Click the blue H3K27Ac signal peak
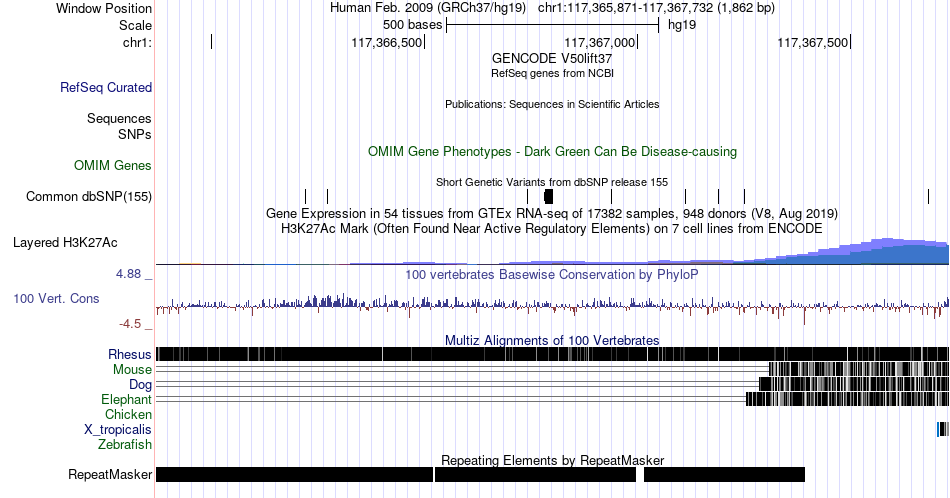The width and height of the screenshot is (950, 498). [888, 251]
